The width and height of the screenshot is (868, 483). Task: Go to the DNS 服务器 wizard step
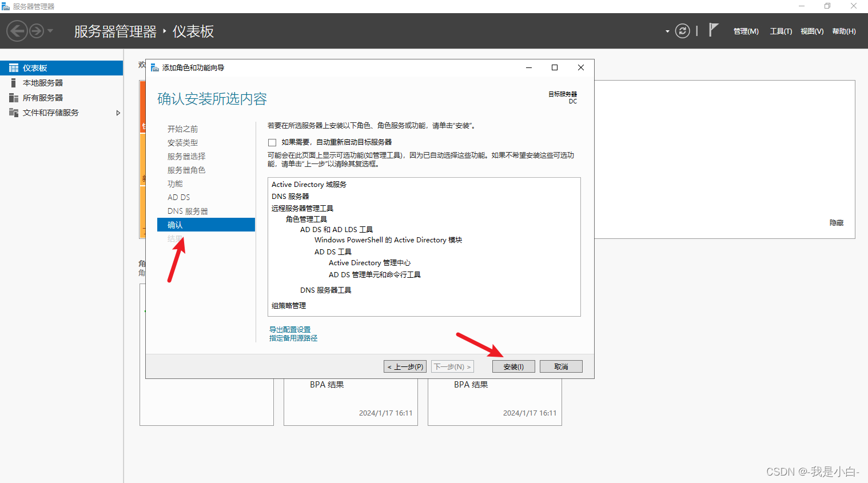coord(188,211)
